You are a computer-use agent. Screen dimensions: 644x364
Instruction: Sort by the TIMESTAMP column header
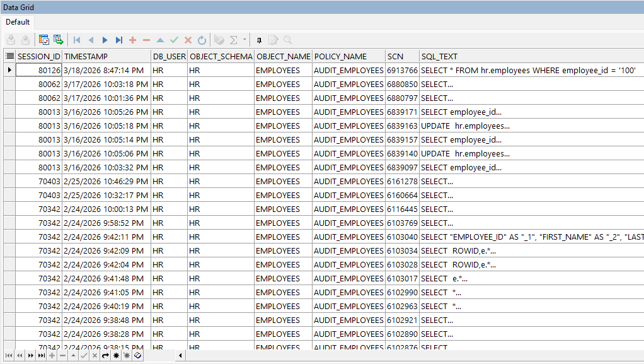click(x=106, y=56)
